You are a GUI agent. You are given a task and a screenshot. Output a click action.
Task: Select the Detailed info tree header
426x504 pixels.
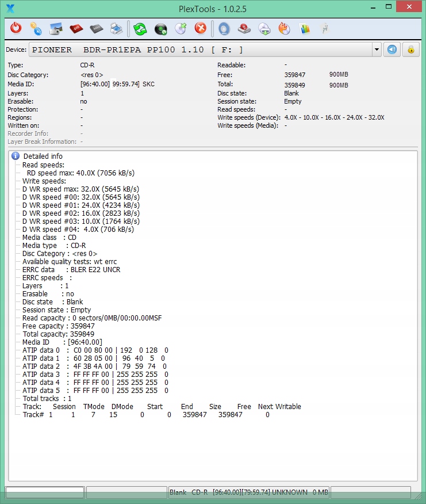tap(43, 156)
